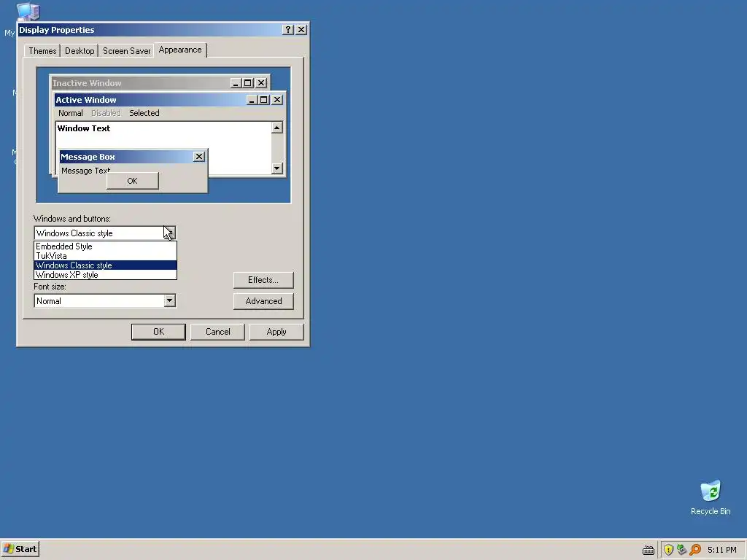Click the minimize icon of the Inactive Window preview
The height and width of the screenshot is (560, 747).
236,83
